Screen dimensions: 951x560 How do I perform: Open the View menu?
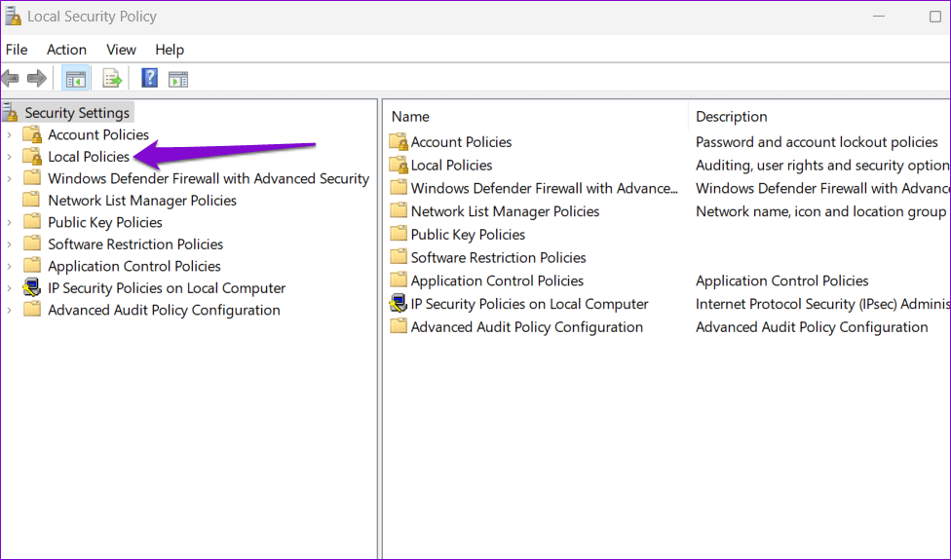[x=121, y=50]
